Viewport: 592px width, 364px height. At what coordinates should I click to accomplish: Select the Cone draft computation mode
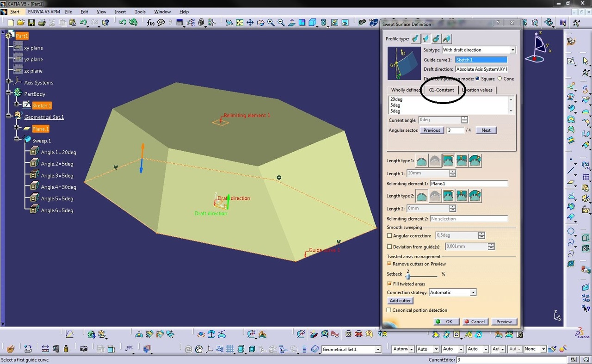[x=499, y=79]
